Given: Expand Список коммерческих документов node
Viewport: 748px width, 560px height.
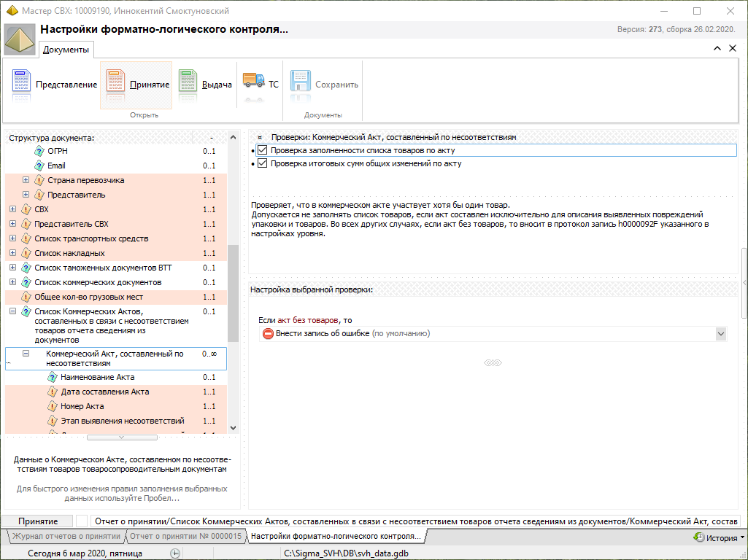Looking at the screenshot, I should click(13, 282).
